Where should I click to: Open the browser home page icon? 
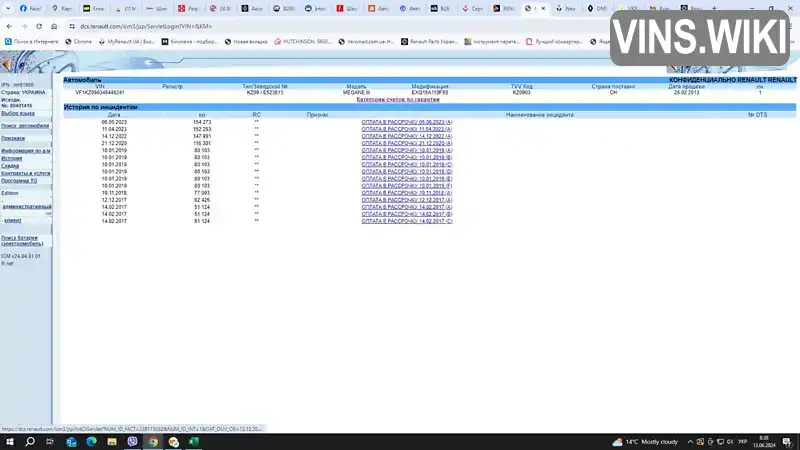[x=54, y=26]
